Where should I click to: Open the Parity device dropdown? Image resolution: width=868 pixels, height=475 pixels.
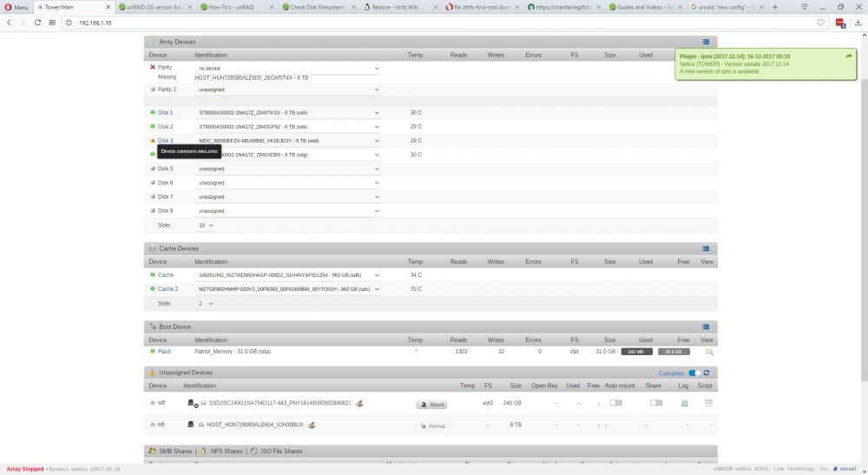(288, 68)
